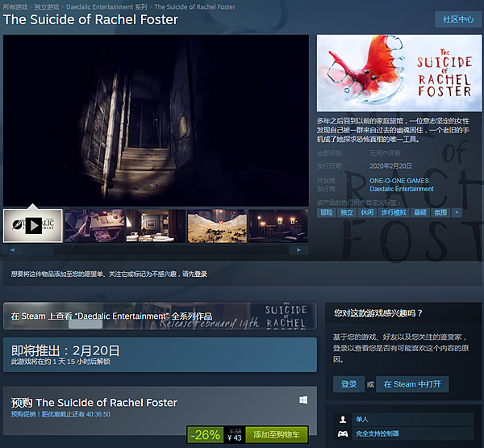Viewport: 484px width, 448px height.
Task: Select the 步行模拟 tag
Action: tap(394, 212)
